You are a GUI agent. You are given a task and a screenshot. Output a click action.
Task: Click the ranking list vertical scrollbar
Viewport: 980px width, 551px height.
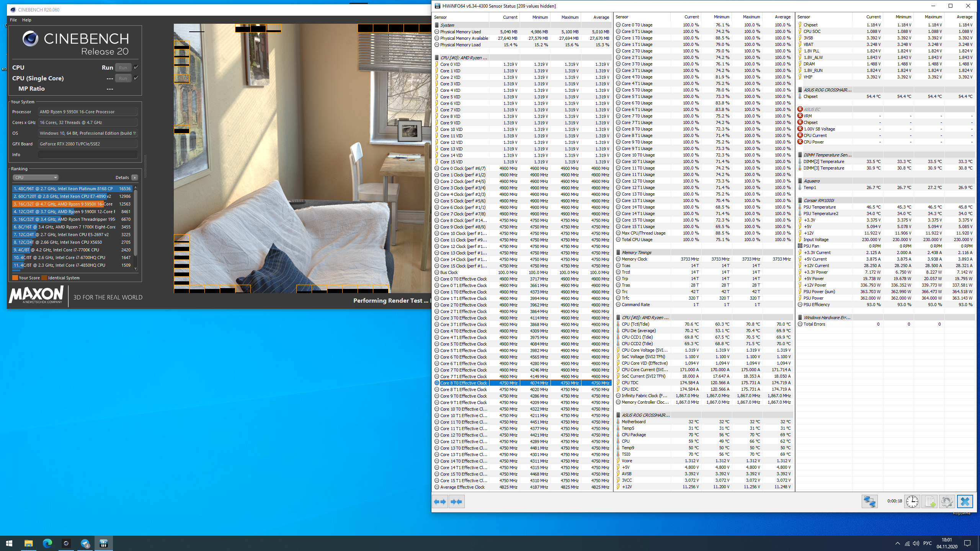click(136, 228)
